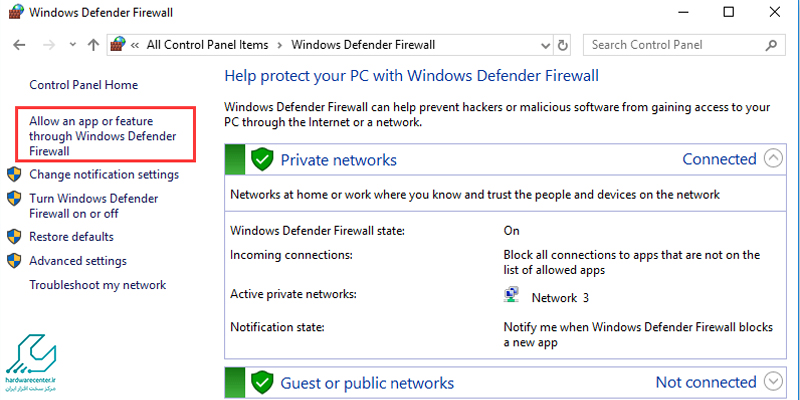The height and width of the screenshot is (400, 800).
Task: Click the firewall icon in address bar
Action: click(118, 45)
